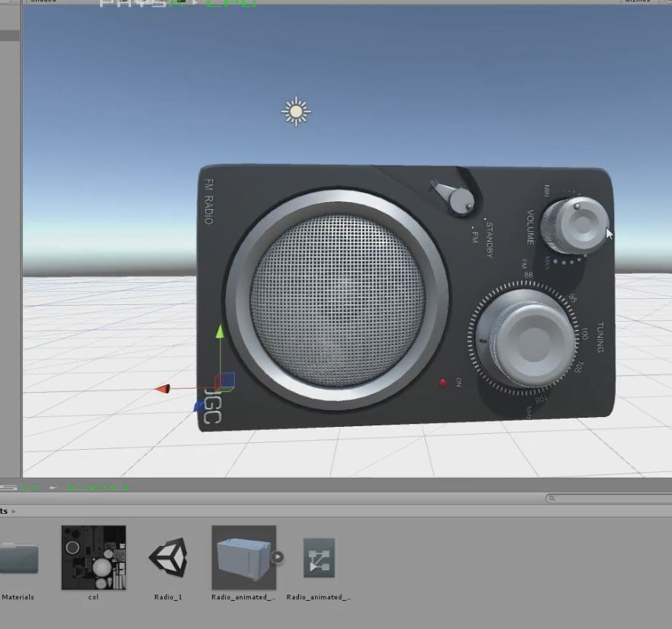Click the red X-axis arrow handle
The image size is (672, 629).
point(162,389)
